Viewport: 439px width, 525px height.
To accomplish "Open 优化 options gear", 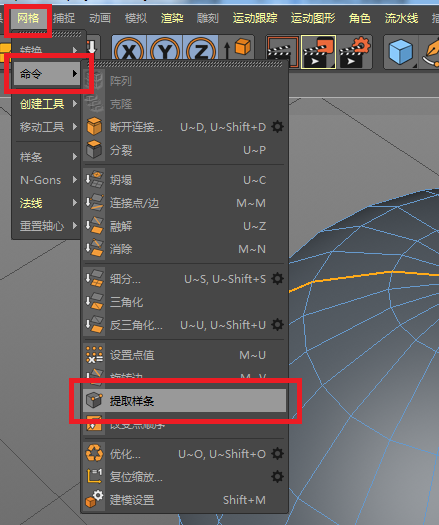I will tap(277, 454).
